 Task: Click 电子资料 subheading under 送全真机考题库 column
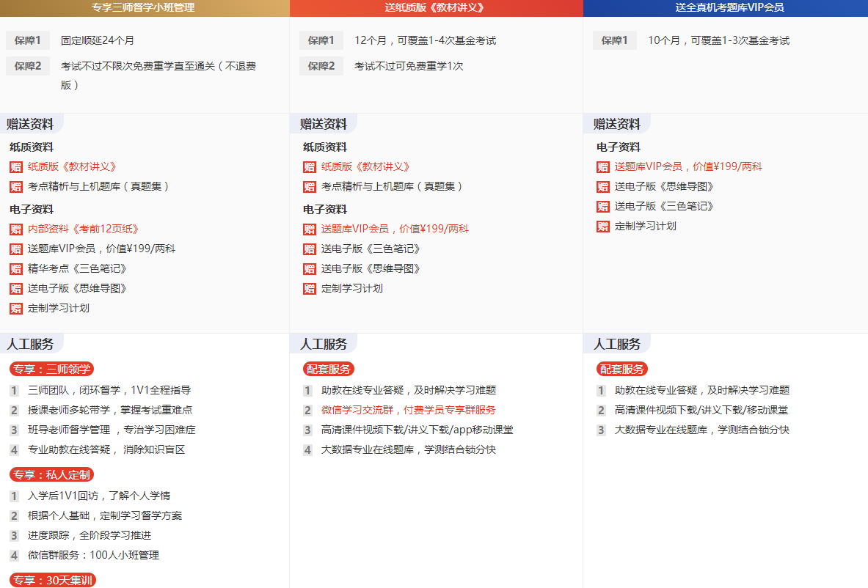pos(619,147)
